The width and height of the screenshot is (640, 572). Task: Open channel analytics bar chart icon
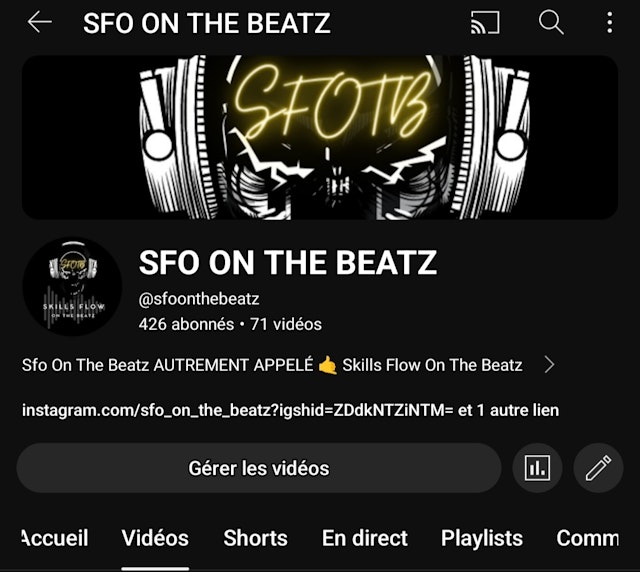tap(537, 468)
